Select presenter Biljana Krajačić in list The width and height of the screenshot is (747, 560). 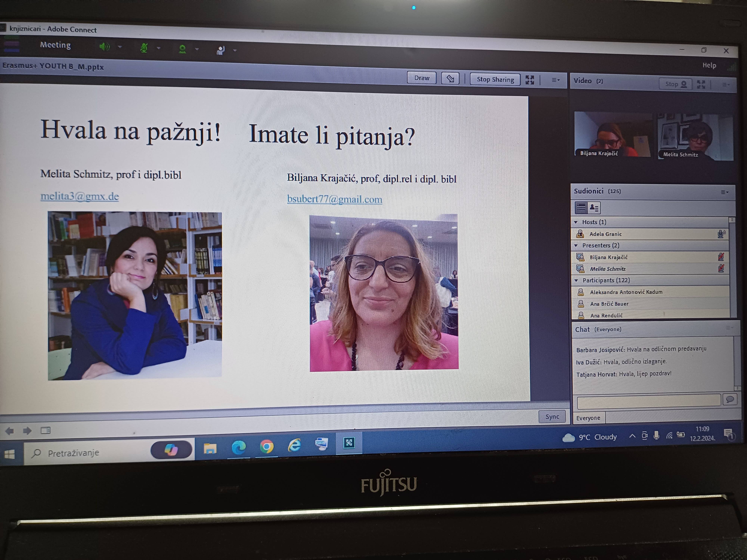click(x=650, y=257)
